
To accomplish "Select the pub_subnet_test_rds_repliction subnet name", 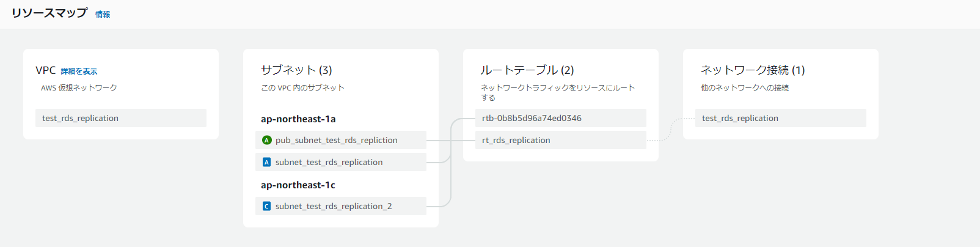I will tap(336, 140).
